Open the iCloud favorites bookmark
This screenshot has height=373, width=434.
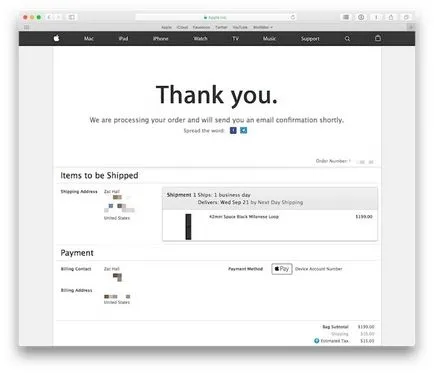click(182, 27)
